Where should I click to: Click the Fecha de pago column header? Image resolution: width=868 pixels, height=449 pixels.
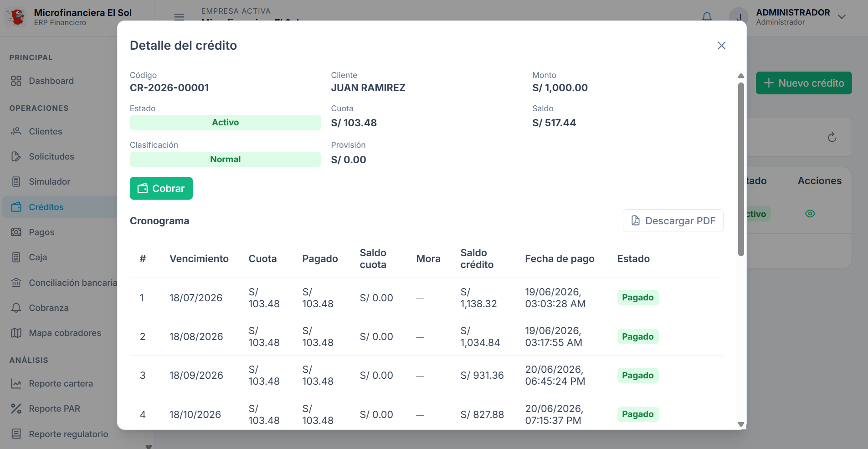[560, 258]
